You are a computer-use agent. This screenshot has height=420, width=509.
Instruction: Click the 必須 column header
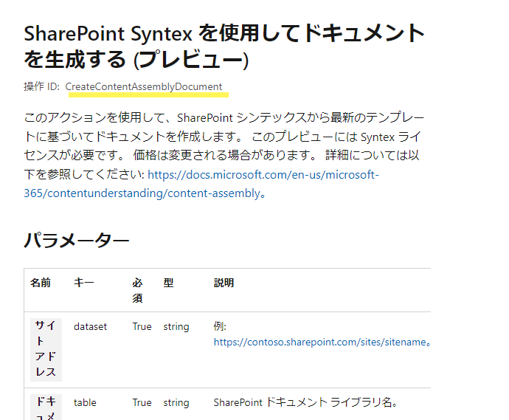coord(137,290)
